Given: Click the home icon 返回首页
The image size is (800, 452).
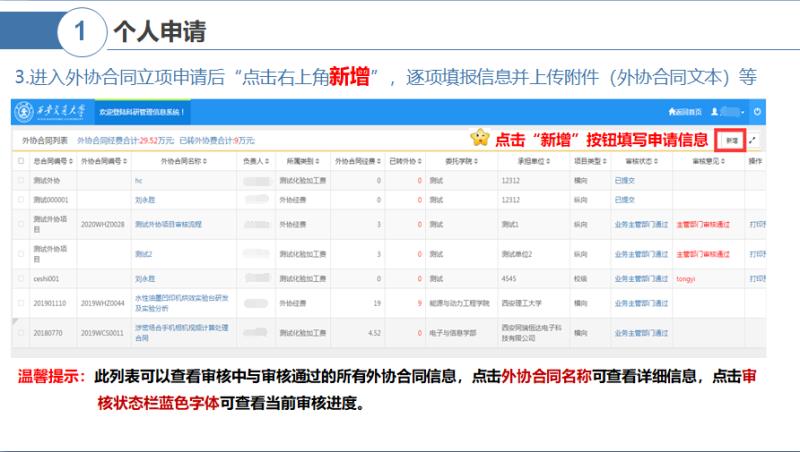Looking at the screenshot, I should 685,111.
